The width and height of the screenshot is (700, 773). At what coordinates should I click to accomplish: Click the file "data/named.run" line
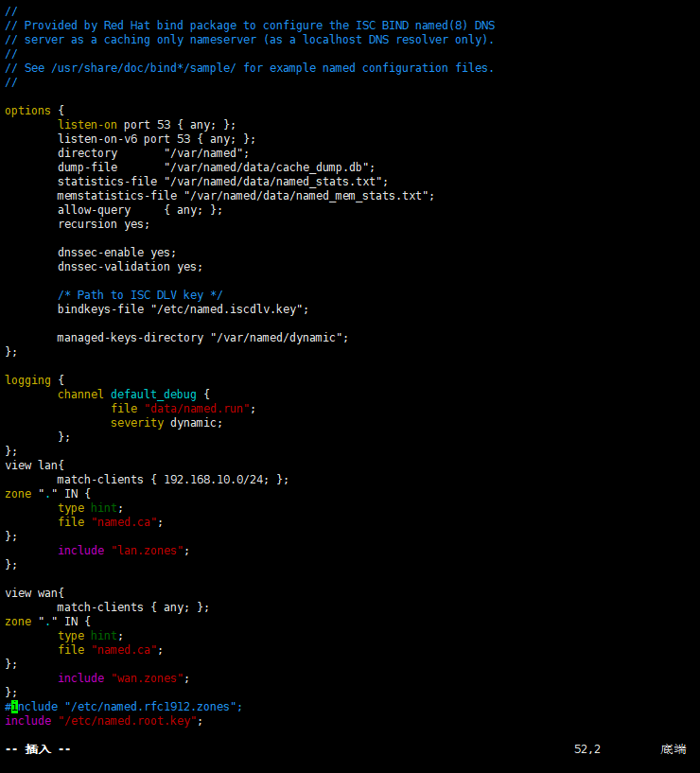point(183,409)
